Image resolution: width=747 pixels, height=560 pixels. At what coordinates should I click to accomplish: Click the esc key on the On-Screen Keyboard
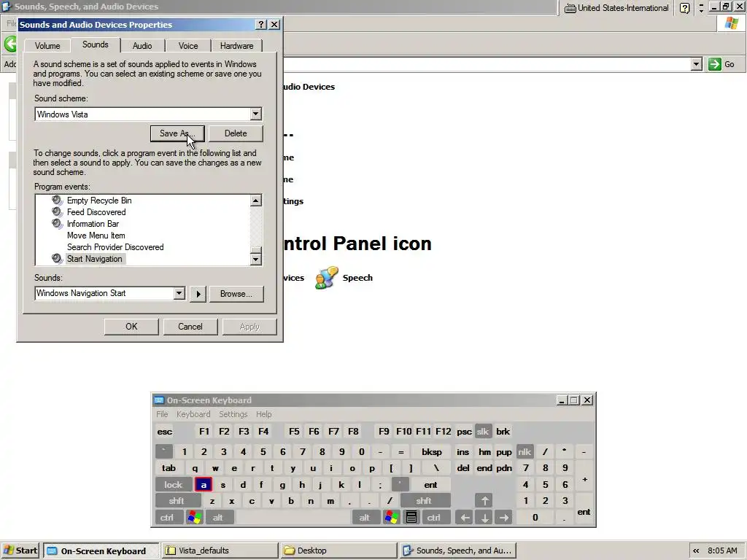click(164, 432)
